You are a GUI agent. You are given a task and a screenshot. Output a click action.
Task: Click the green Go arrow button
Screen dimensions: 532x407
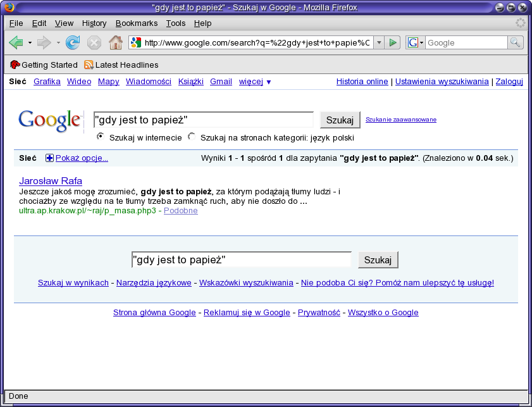coord(393,43)
